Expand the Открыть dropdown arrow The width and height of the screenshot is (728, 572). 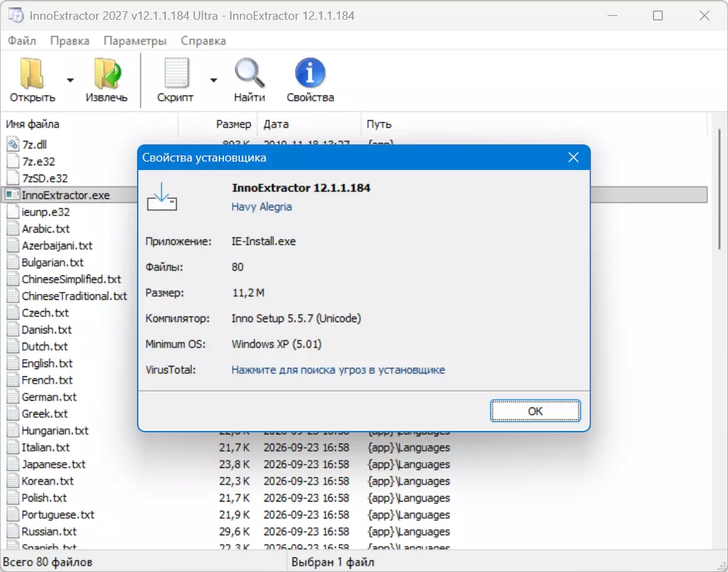[70, 80]
